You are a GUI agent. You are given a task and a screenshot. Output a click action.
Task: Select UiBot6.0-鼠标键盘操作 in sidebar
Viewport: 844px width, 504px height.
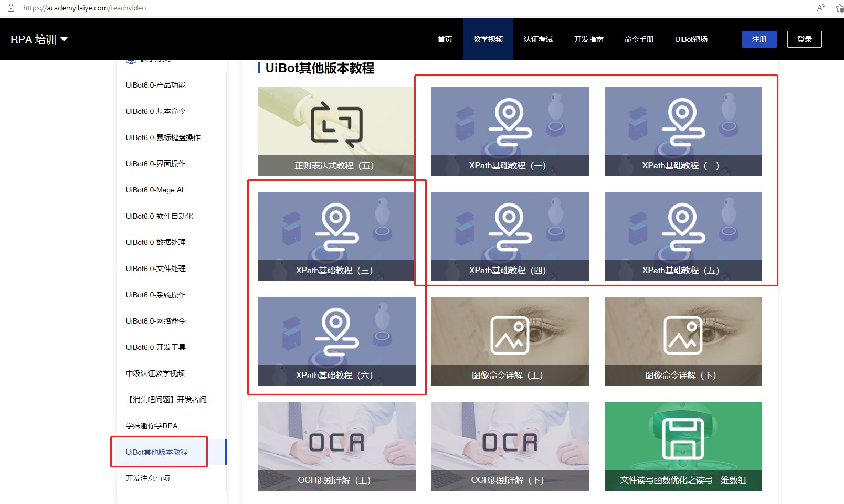coord(163,137)
